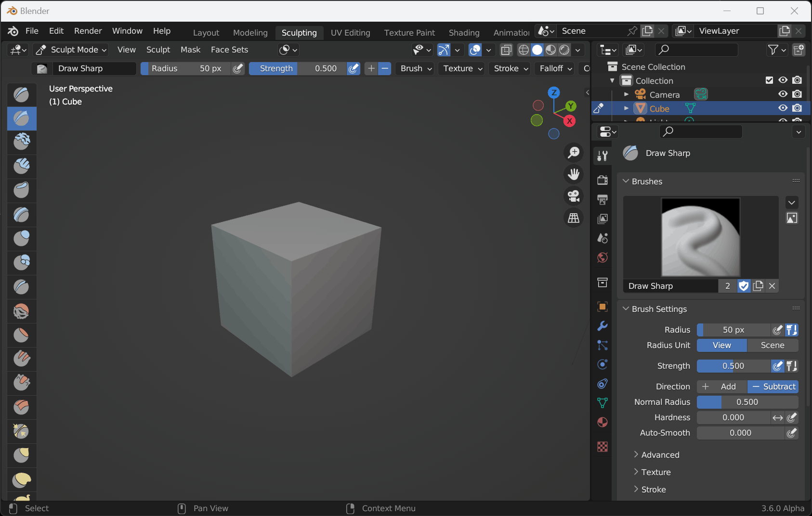This screenshot has width=812, height=516.
Task: Open Render properties tab icon
Action: (x=602, y=180)
